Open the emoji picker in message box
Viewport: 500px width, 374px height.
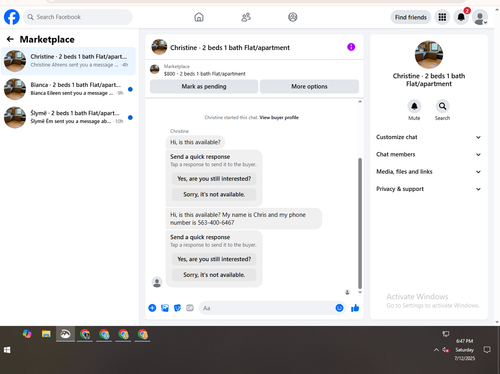pyautogui.click(x=339, y=308)
